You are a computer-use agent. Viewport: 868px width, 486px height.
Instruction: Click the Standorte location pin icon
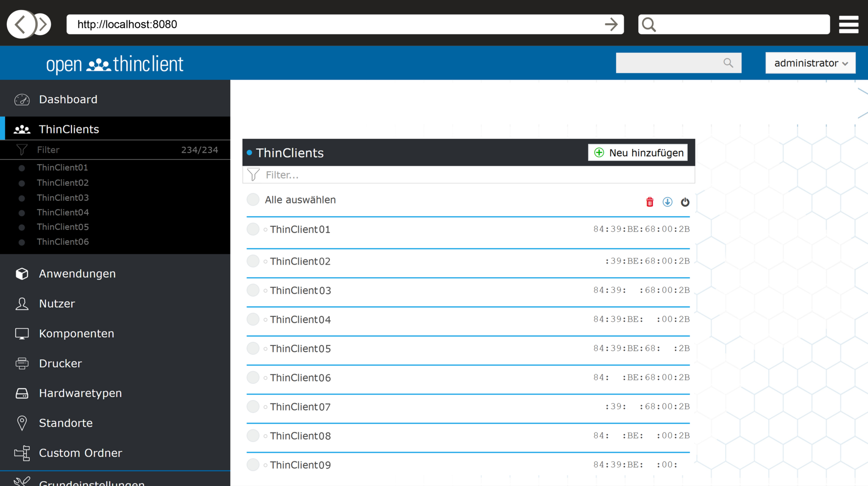[x=22, y=422]
